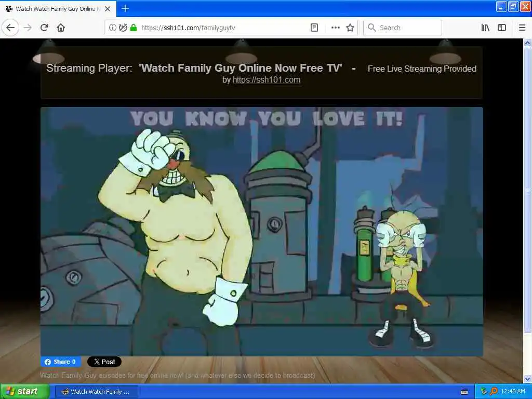Select the Watch Watch Family Guy Online tab
This screenshot has width=532, height=399.
[58, 9]
